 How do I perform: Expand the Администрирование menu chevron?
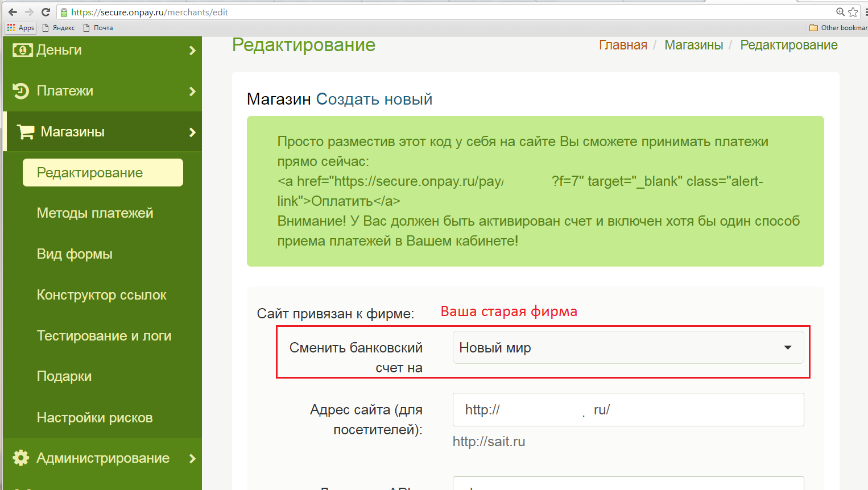pos(192,458)
